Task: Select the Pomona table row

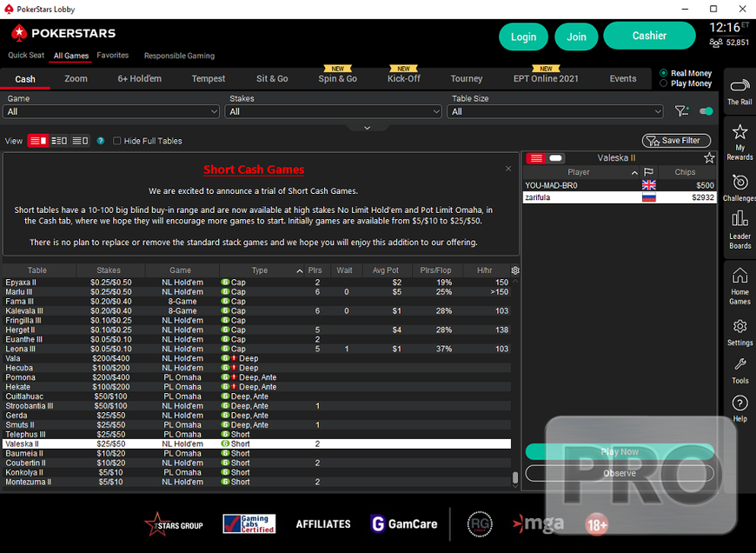Action: tap(257, 377)
